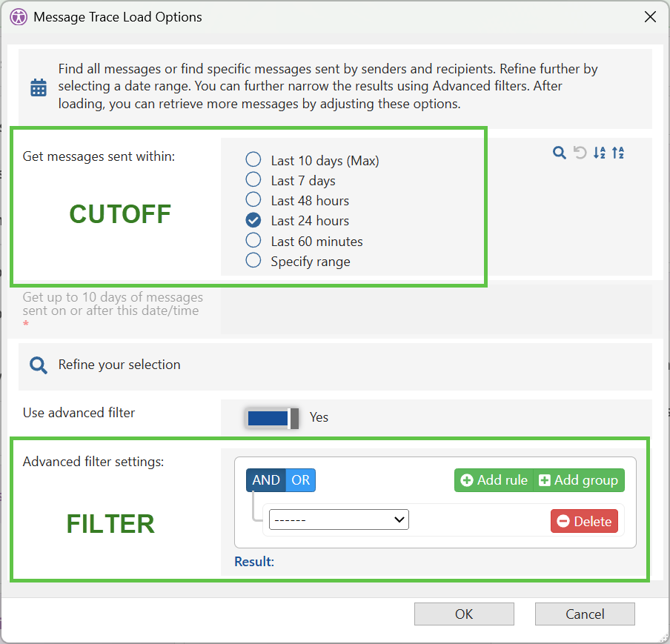Click the magnifier icon beside Refine your selection
Viewport: 670px width, 644px height.
[39, 365]
